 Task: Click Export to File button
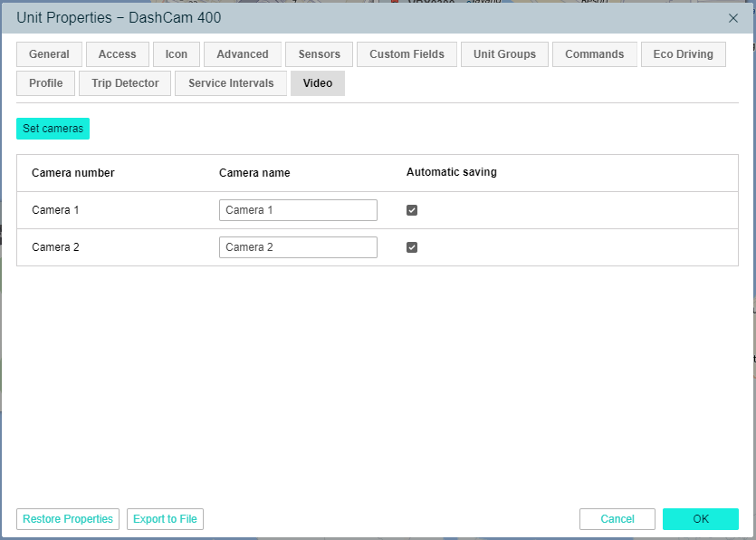pos(165,519)
